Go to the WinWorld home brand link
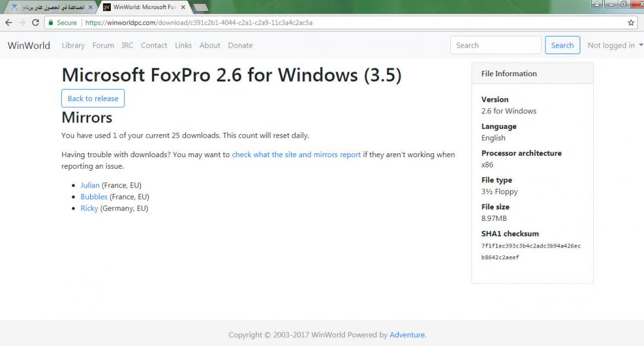The image size is (644, 346). coord(29,45)
